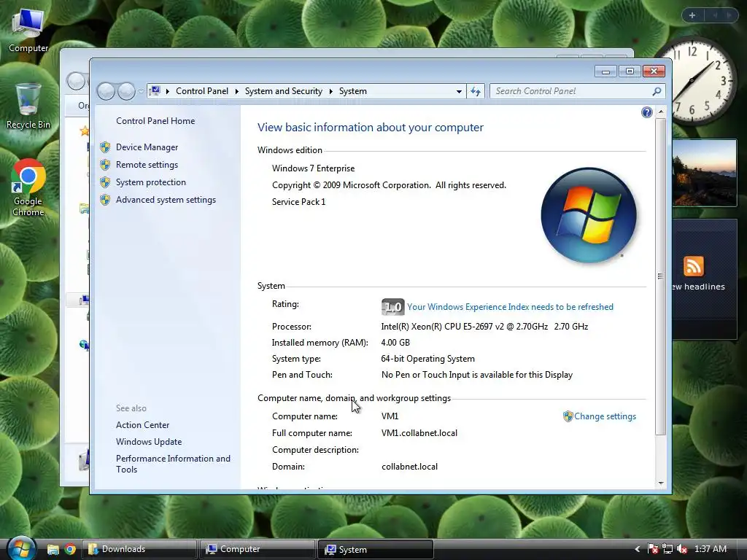Click the refresh button beside address bar
The height and width of the screenshot is (560, 747).
476,91
